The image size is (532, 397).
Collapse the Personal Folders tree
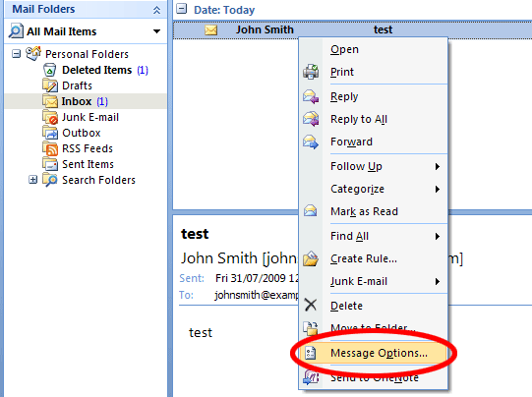16,54
